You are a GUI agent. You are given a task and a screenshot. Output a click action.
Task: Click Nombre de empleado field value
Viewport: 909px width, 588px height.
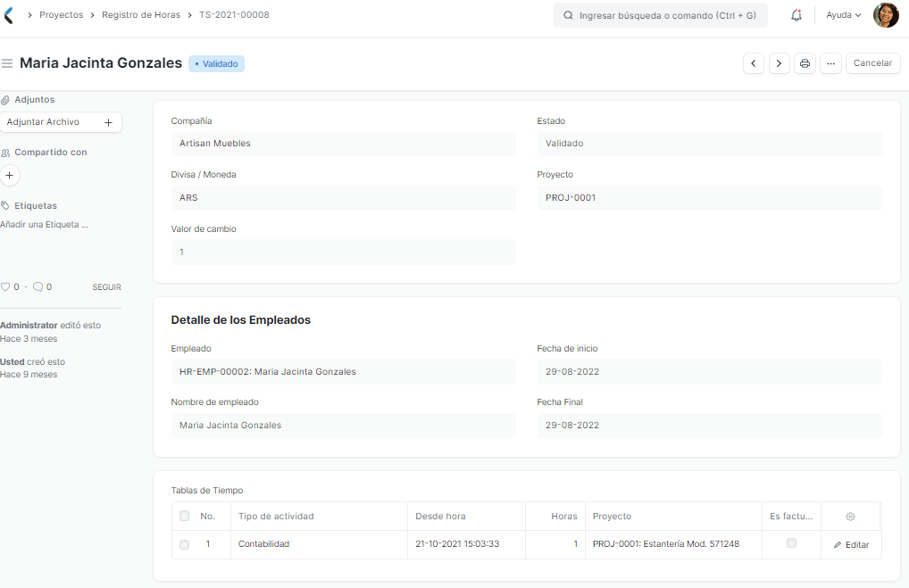[x=343, y=426]
